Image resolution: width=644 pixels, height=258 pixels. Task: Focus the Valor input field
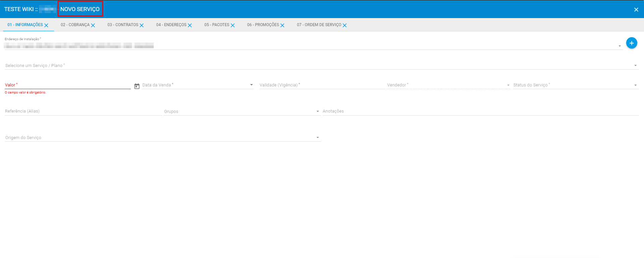pyautogui.click(x=68, y=85)
